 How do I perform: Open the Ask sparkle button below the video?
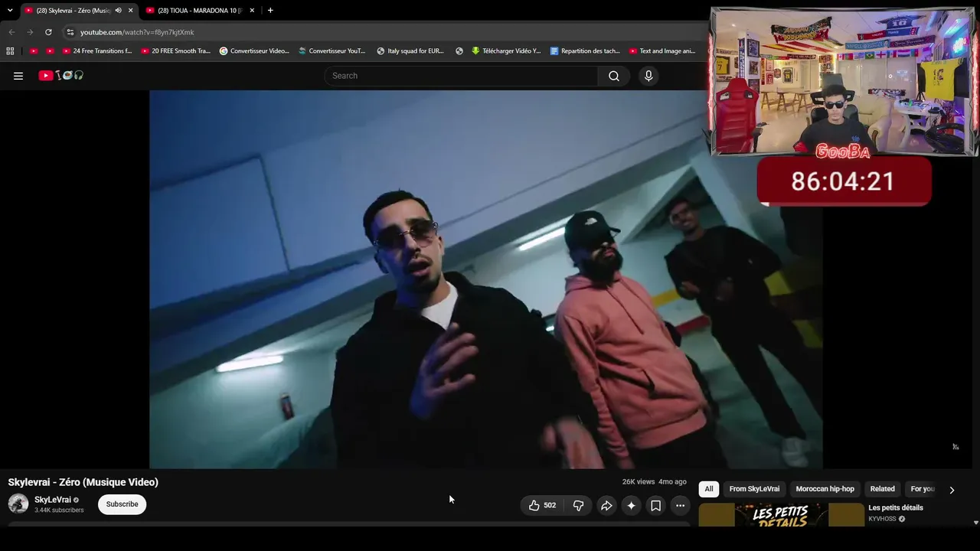tap(631, 505)
